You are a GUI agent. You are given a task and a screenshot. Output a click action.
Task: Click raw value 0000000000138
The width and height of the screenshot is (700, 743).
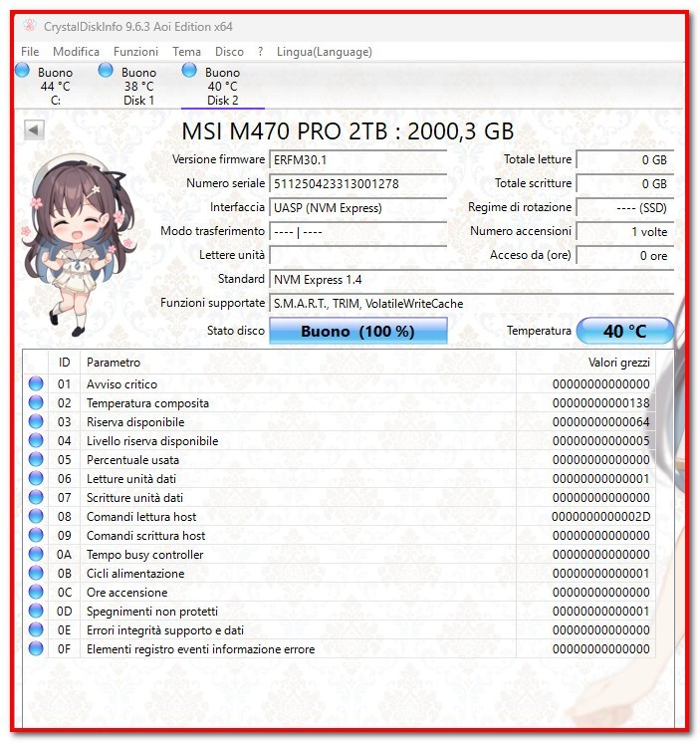pyautogui.click(x=601, y=403)
